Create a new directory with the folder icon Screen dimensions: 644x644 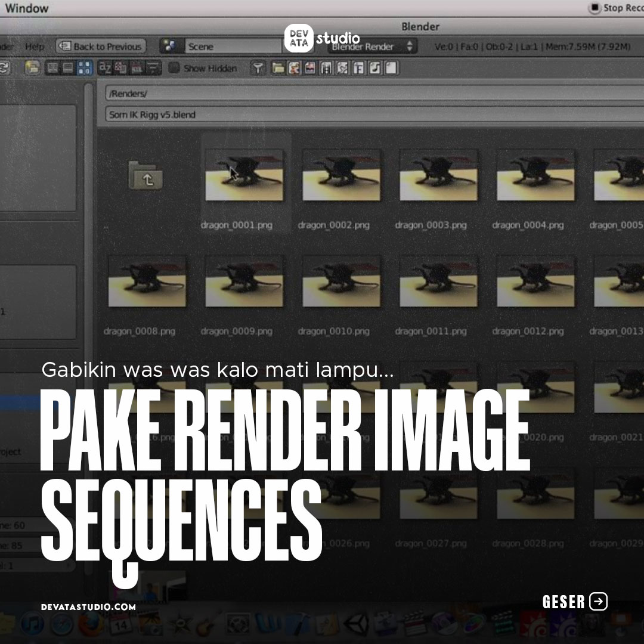coord(32,68)
